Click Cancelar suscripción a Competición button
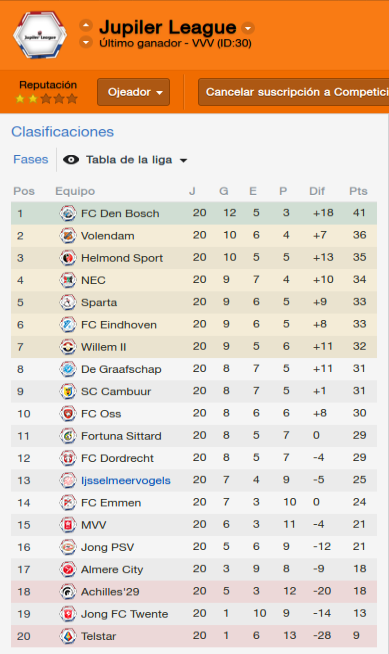Screen dimensions: 389x654 [294, 92]
